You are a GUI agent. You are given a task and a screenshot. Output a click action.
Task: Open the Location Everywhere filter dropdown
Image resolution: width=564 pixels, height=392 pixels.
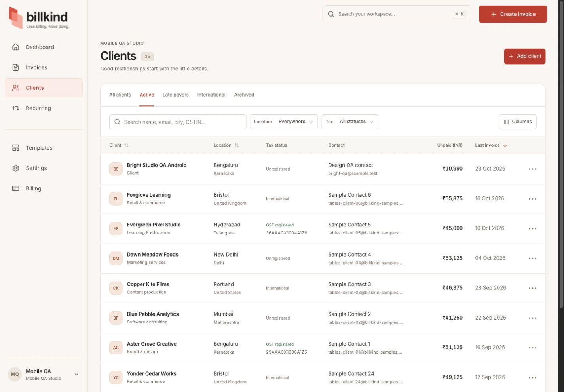click(284, 122)
